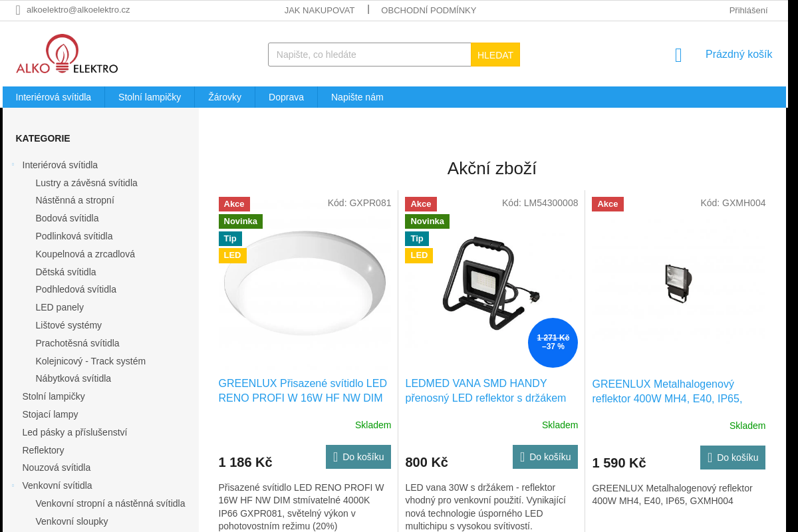Click Novinka badge on LM54300008 product
Viewport: 798px width, 532px height.
427,221
